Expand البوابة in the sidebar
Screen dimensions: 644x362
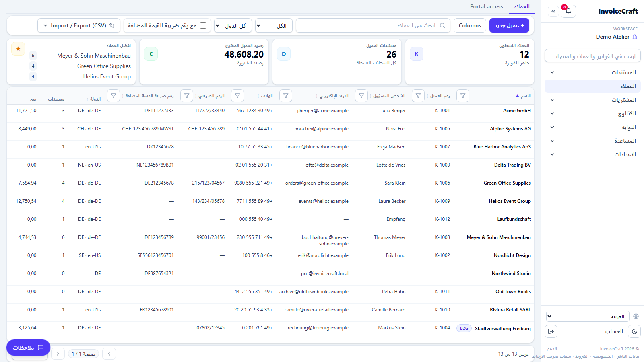(592, 127)
